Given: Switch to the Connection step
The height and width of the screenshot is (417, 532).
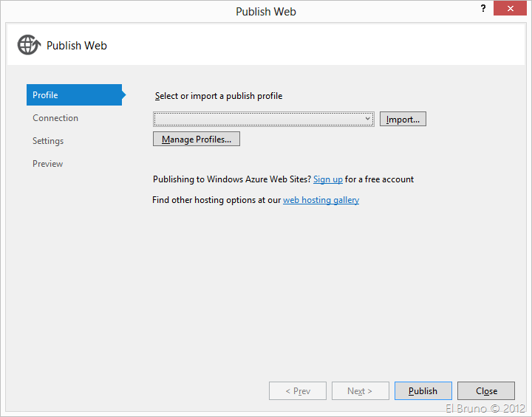Looking at the screenshot, I should click(x=55, y=118).
